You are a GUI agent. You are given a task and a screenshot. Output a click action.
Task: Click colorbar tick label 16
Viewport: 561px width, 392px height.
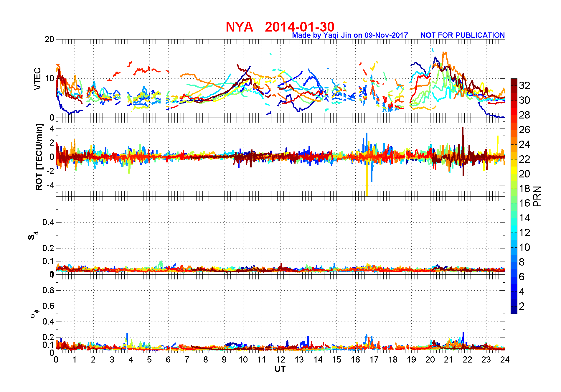coord(524,203)
